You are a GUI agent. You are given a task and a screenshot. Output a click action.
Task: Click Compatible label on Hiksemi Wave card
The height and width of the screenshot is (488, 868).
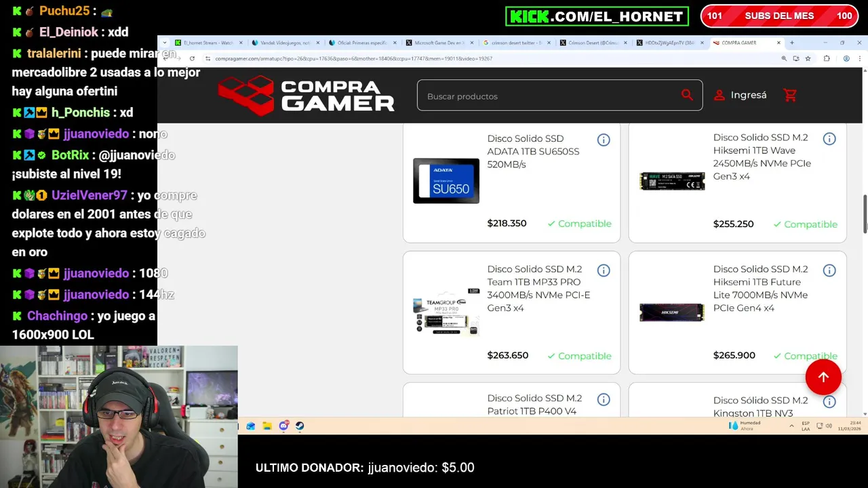click(805, 224)
